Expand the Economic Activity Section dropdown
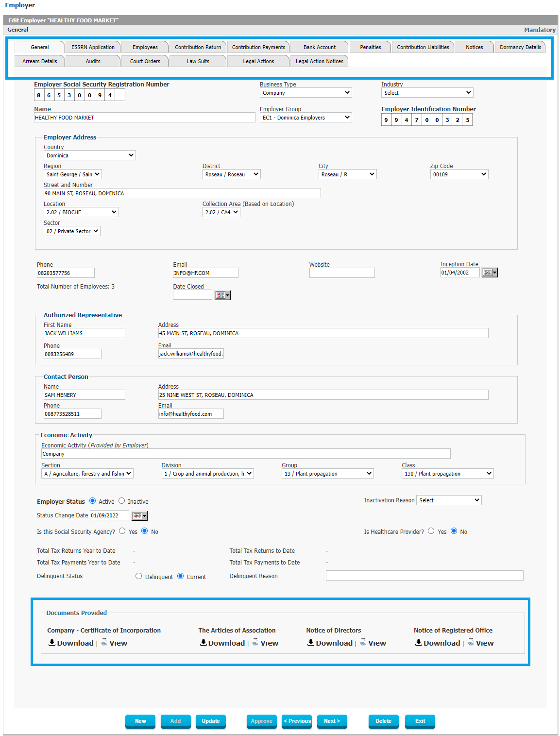 click(87, 474)
